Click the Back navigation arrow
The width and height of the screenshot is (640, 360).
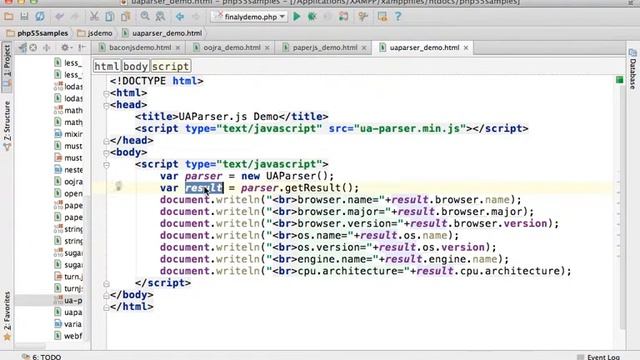pos(180,17)
